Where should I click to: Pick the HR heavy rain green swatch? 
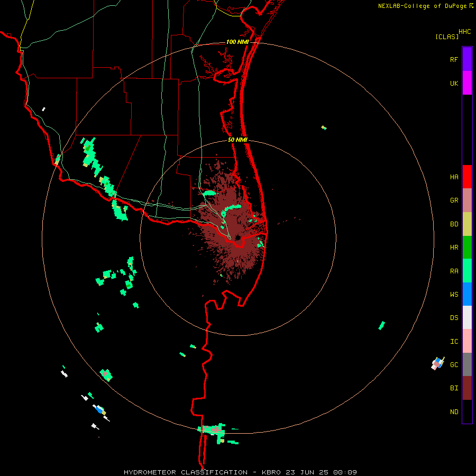point(467,248)
